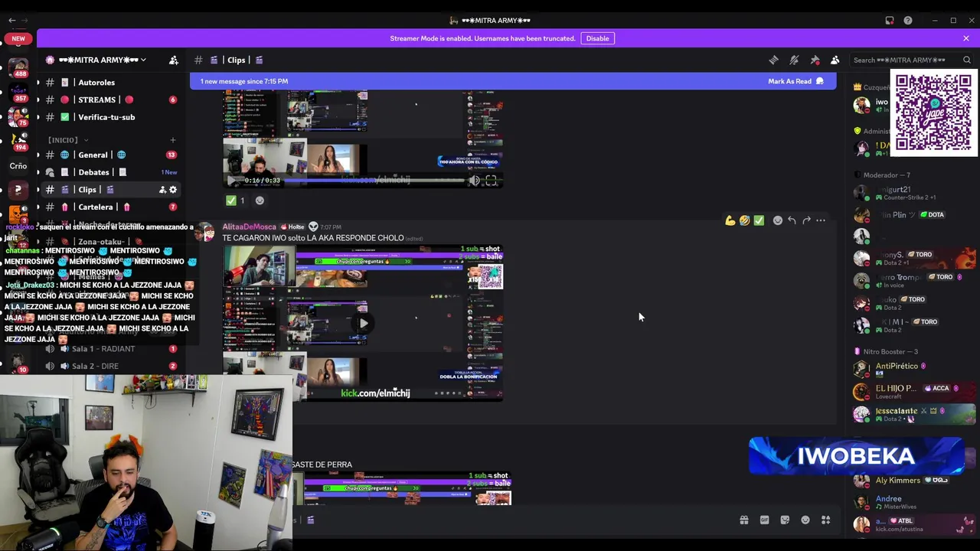Select member Aly Kimmers
This screenshot has height=551, width=980.
click(914, 481)
